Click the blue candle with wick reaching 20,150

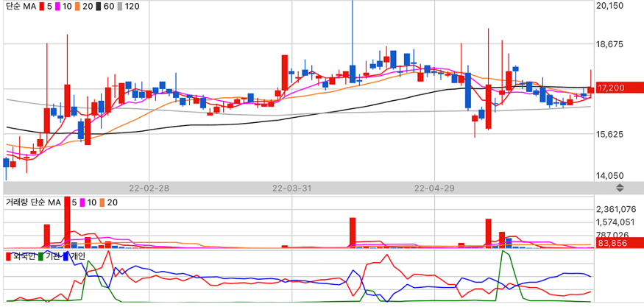point(353,74)
